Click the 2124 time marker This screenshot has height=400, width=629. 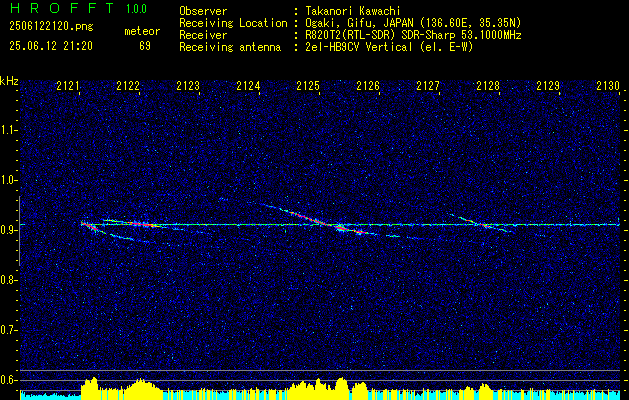coord(248,86)
